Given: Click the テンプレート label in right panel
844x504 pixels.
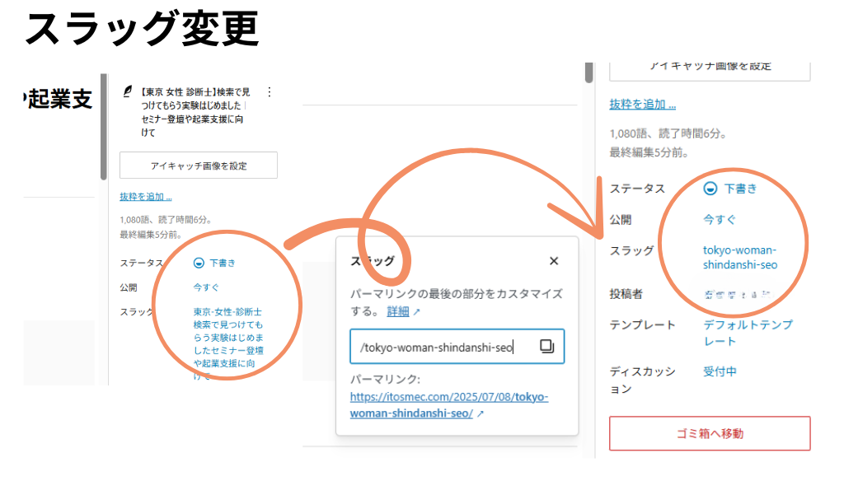Looking at the screenshot, I should 642,325.
